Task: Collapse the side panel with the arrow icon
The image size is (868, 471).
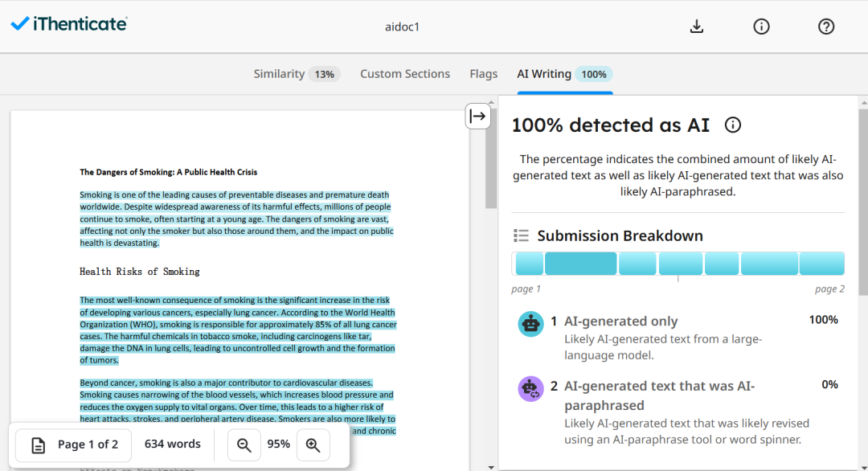Action: click(477, 117)
